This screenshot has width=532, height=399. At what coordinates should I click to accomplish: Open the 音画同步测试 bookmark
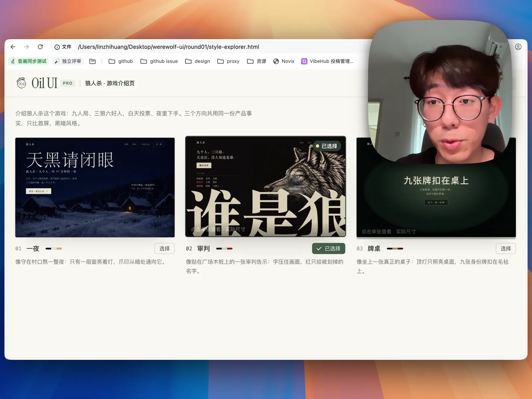[29, 61]
